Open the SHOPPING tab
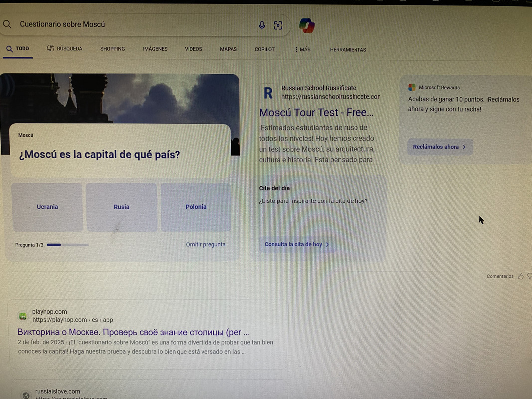Image resolution: width=532 pixels, height=399 pixels. click(x=113, y=49)
